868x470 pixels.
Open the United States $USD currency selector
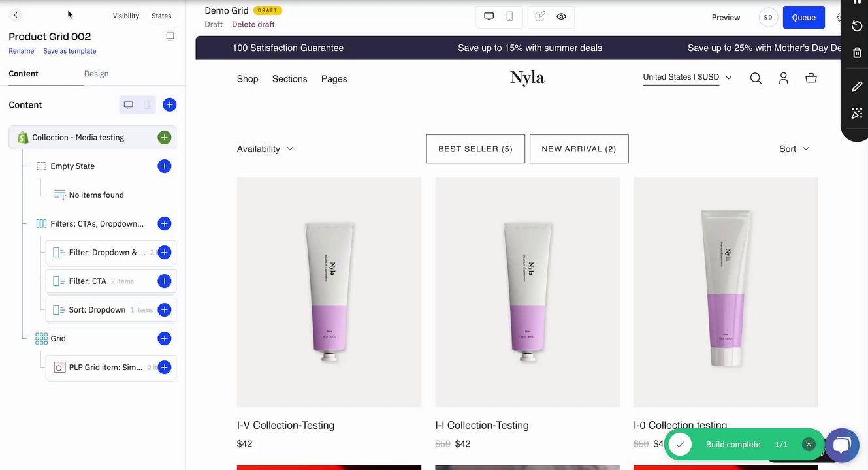(687, 77)
